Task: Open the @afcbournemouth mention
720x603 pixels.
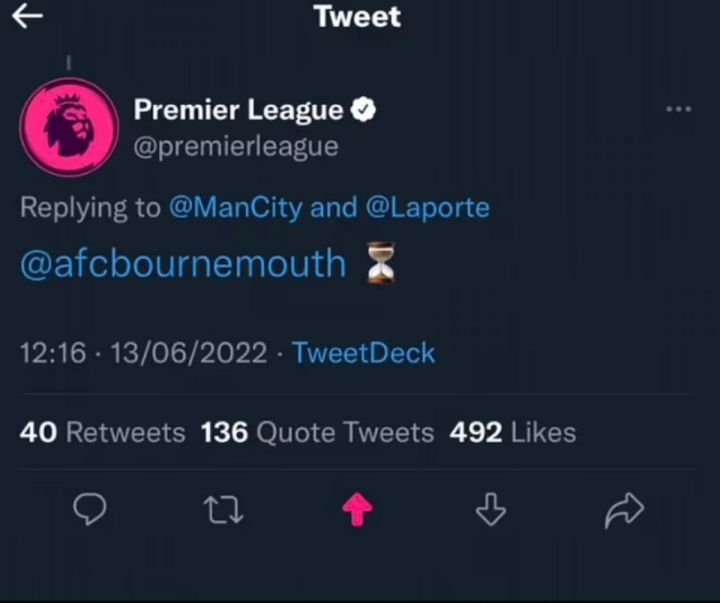Action: pyautogui.click(x=183, y=264)
